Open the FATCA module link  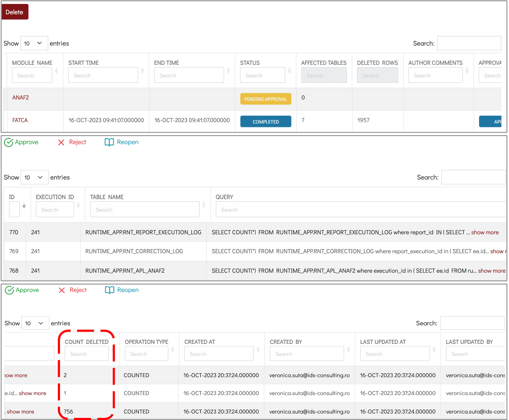click(x=20, y=120)
